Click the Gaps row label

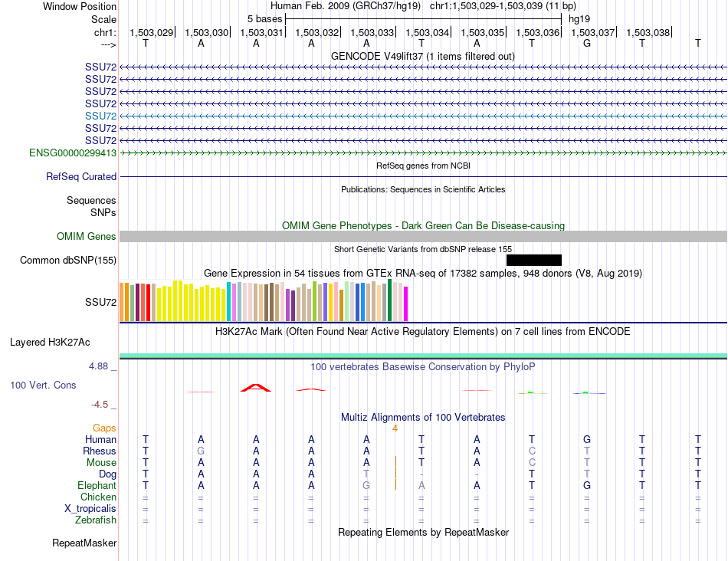[x=104, y=428]
